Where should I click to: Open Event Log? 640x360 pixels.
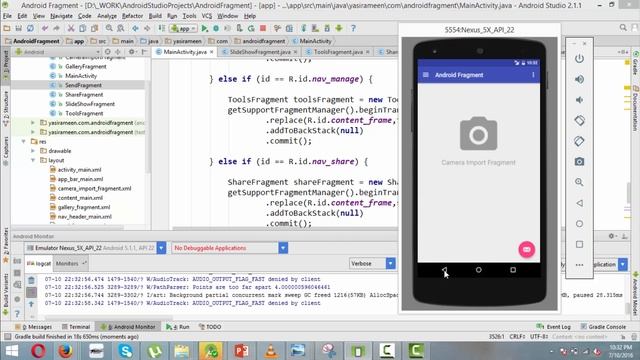click(x=554, y=327)
